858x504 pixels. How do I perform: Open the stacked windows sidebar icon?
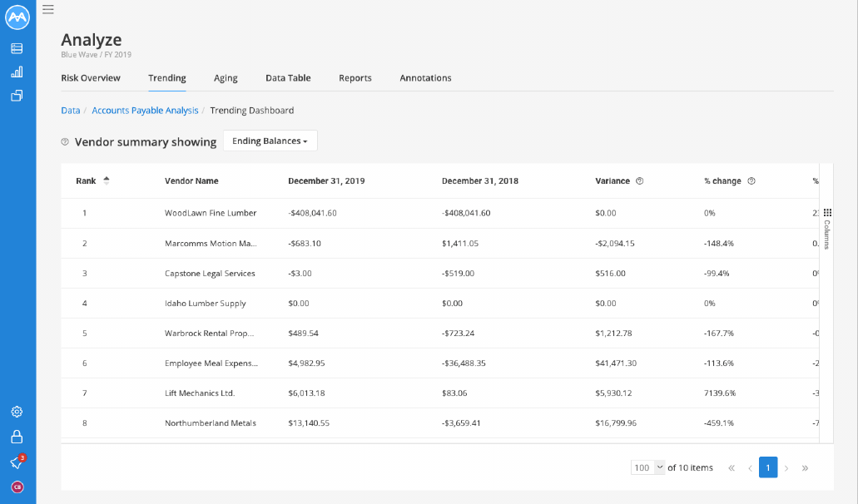coord(17,96)
